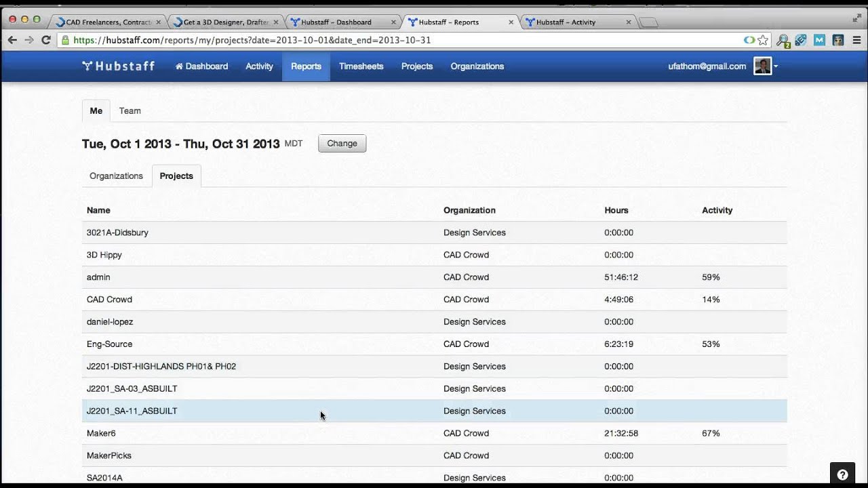Click the admin project name
The image size is (868, 488).
(98, 277)
